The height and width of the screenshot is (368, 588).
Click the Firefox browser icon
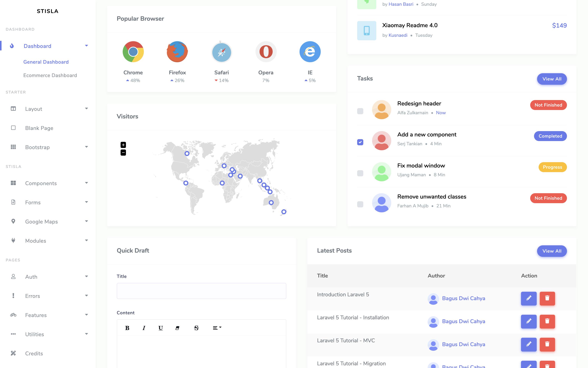tap(177, 52)
